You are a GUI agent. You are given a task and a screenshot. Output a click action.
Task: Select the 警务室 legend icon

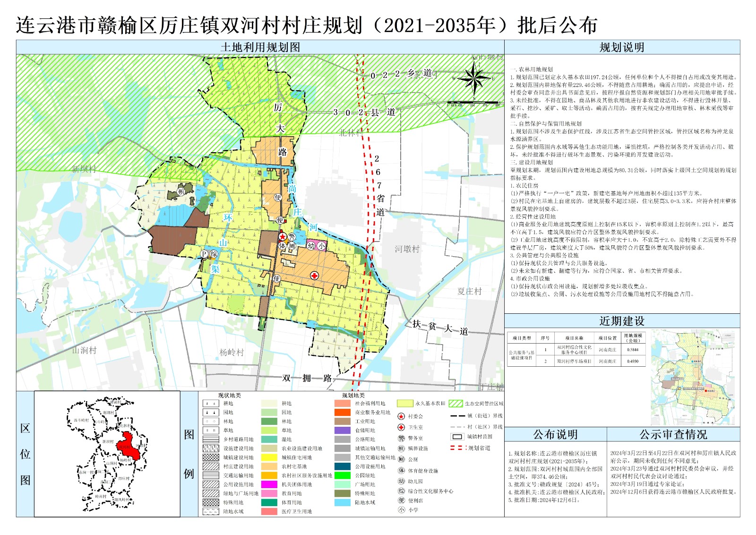click(401, 438)
